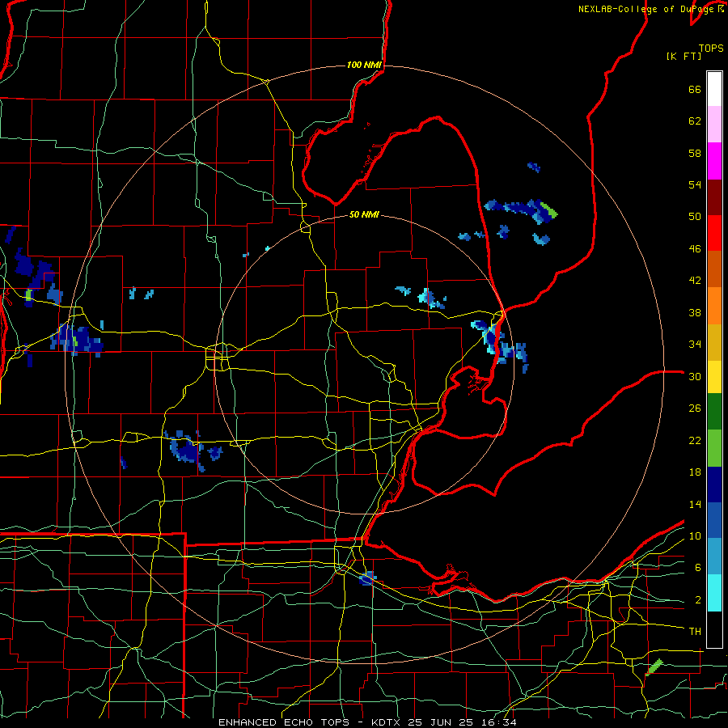Click the "16:34" timestamp in caption
The width and height of the screenshot is (728, 728).
pos(498,722)
